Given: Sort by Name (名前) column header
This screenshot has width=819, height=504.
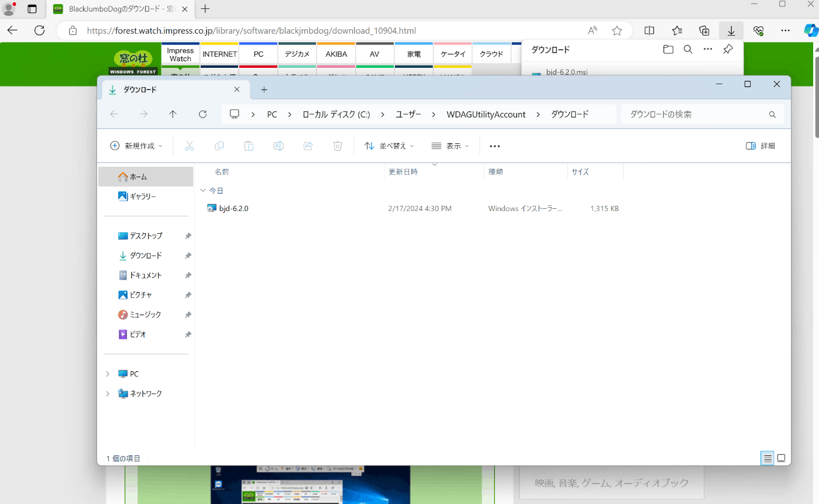Looking at the screenshot, I should [x=222, y=172].
